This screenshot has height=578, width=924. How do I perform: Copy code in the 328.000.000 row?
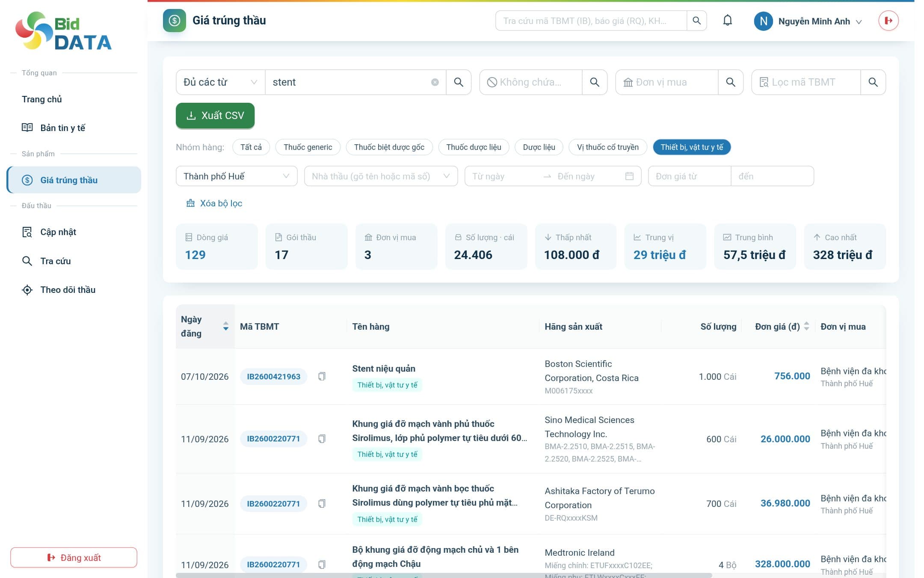click(322, 564)
